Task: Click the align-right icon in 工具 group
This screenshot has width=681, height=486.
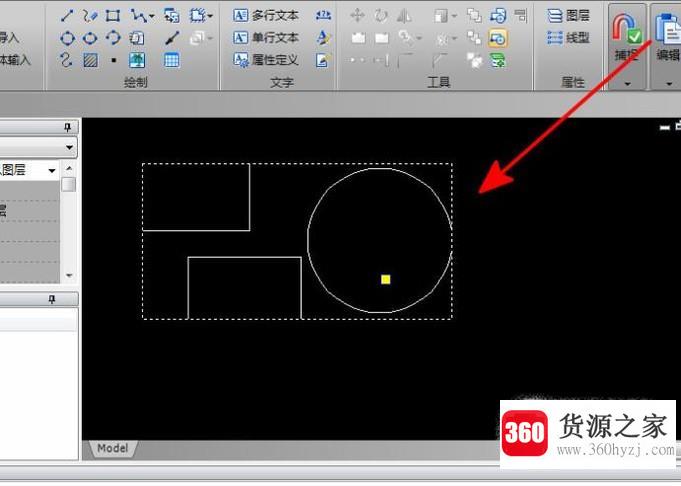Action: click(520, 16)
